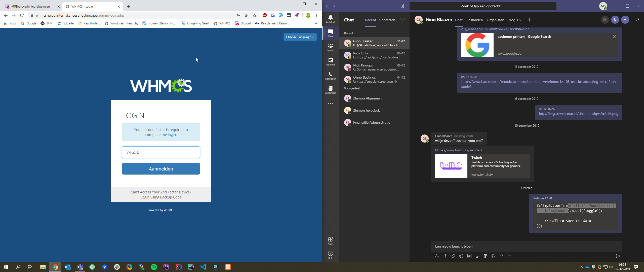Open the Activiteit bell in Teams sidebar

[x=330, y=19]
